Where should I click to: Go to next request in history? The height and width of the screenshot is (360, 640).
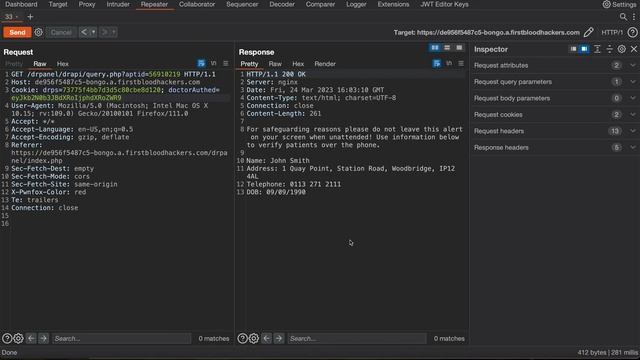(x=104, y=32)
